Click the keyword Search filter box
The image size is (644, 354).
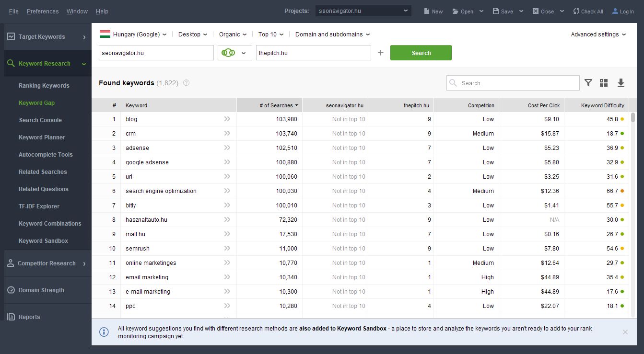pyautogui.click(x=513, y=83)
